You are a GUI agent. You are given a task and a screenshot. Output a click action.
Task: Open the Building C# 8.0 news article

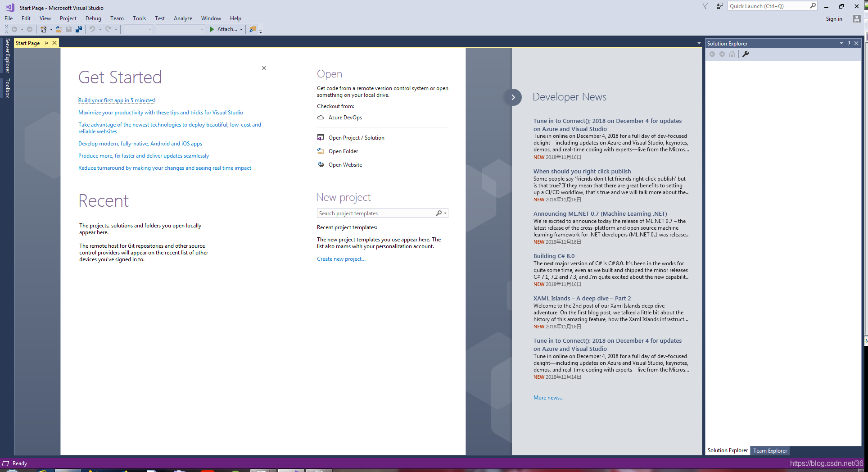[554, 256]
